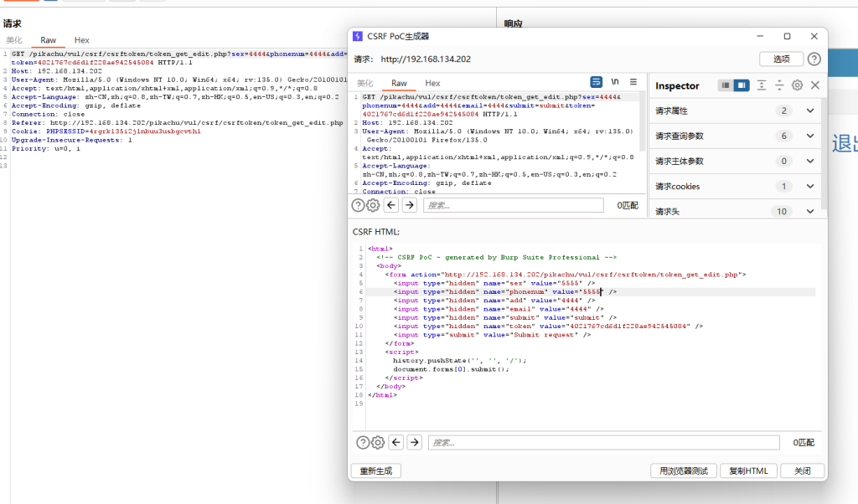Image resolution: width=858 pixels, height=504 pixels.
Task: Close the Inspector panel
Action: click(x=815, y=85)
